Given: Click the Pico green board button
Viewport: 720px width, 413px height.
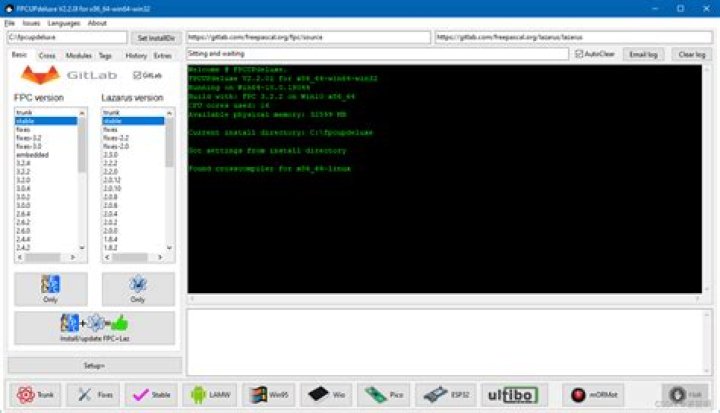Looking at the screenshot, I should 384,395.
